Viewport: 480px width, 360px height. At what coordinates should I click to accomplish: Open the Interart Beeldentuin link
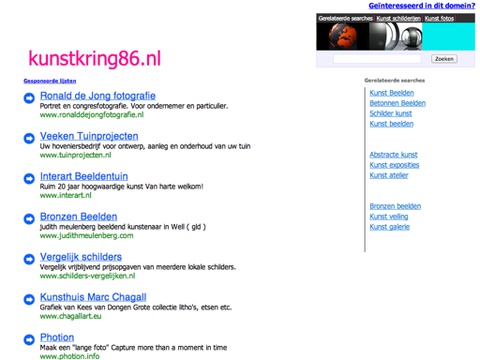(x=84, y=176)
